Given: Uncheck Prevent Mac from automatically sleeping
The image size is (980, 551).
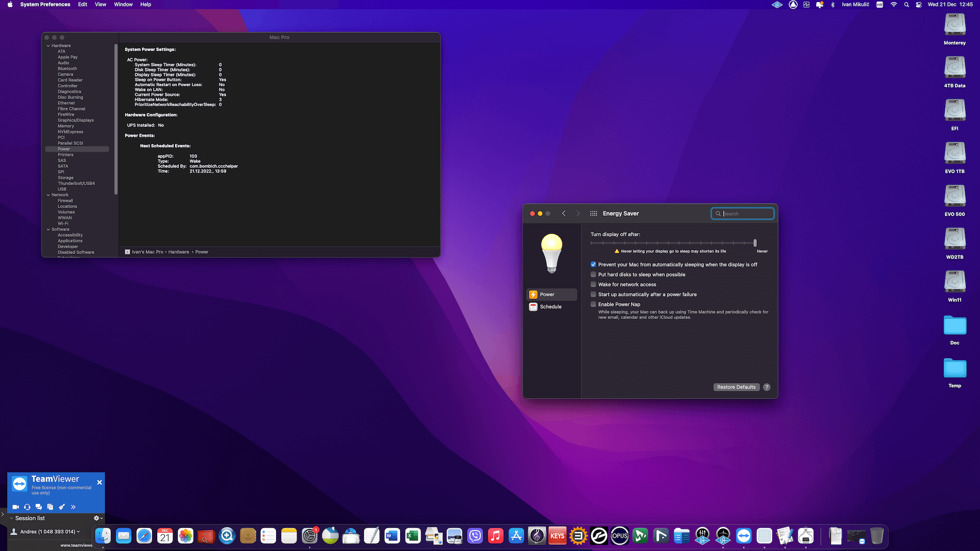Looking at the screenshot, I should click(x=594, y=264).
